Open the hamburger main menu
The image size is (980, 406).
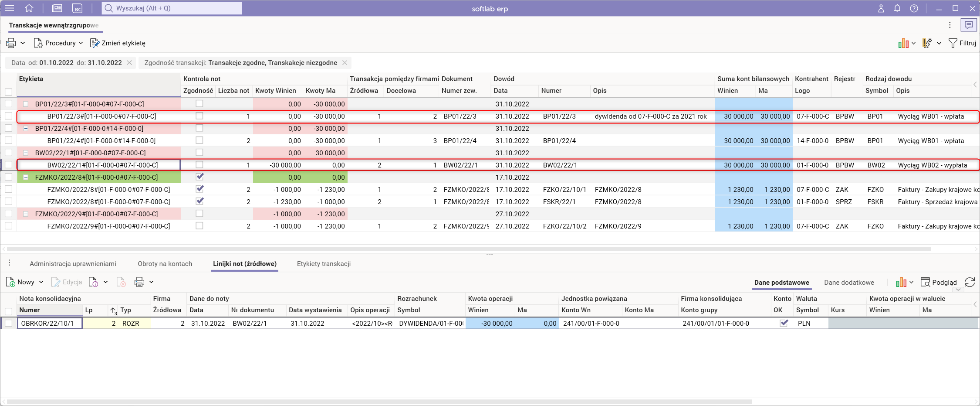(10, 8)
